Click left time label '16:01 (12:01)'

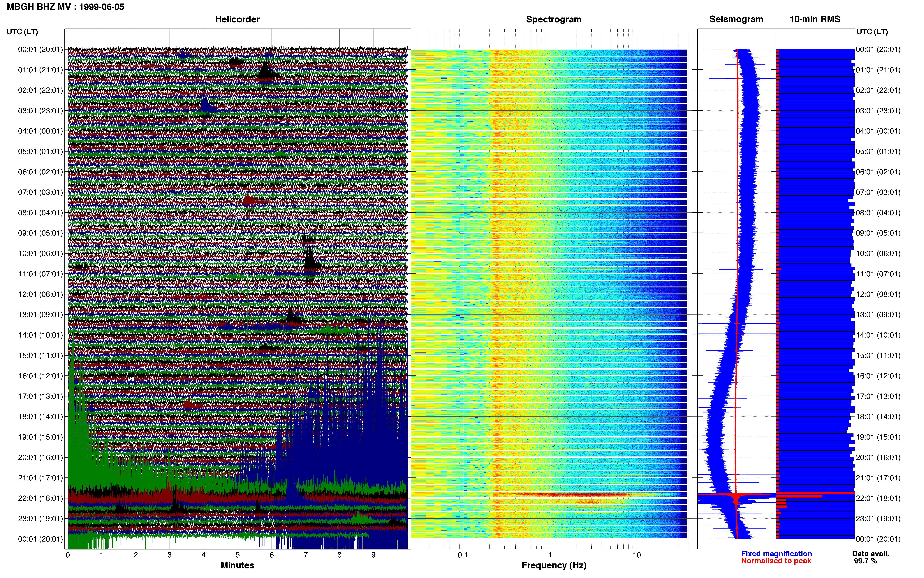(41, 376)
